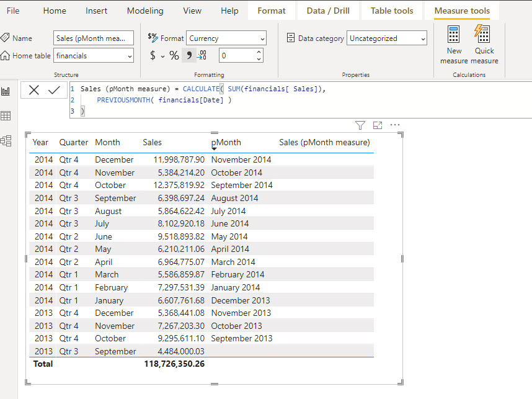The image size is (532, 399).
Task: Open Model view icon in sidebar
Action: (x=6, y=141)
